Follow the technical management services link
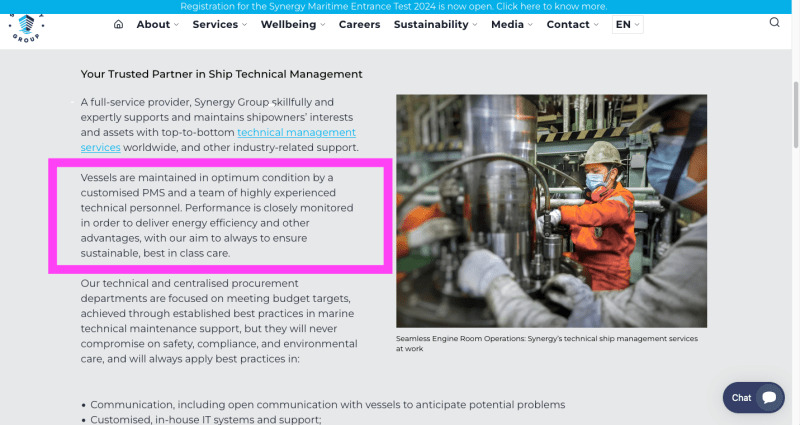This screenshot has height=425, width=800. pos(296,133)
